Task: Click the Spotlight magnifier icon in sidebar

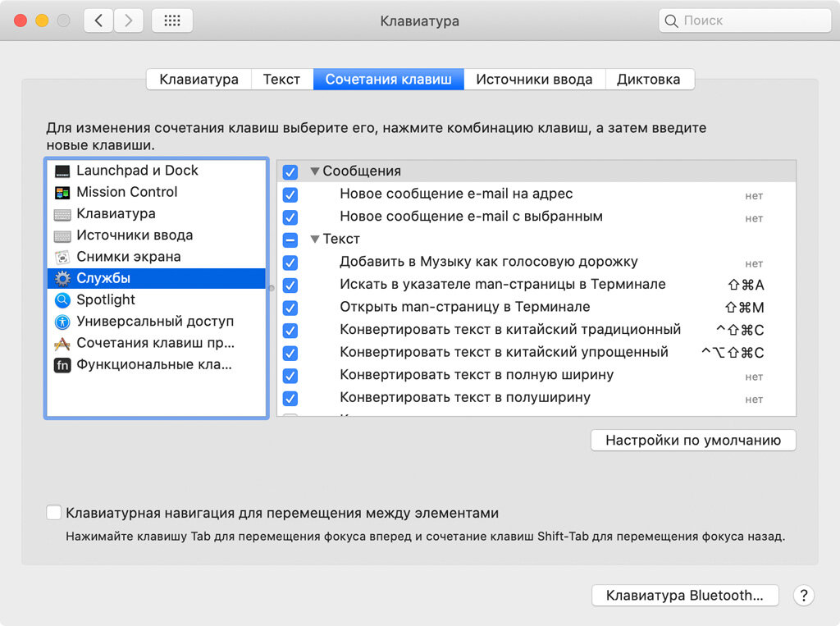Action: [x=62, y=300]
